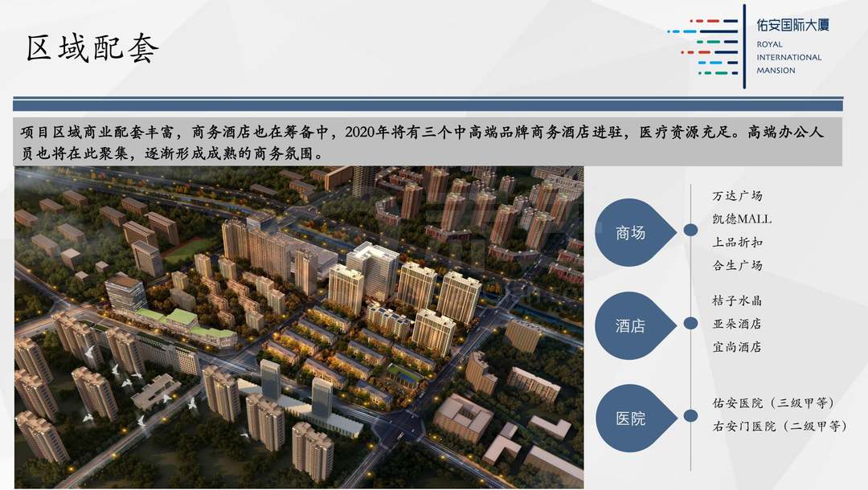This screenshot has width=868, height=490.
Task: Select the 医院 teardrop shape
Action: tap(636, 418)
